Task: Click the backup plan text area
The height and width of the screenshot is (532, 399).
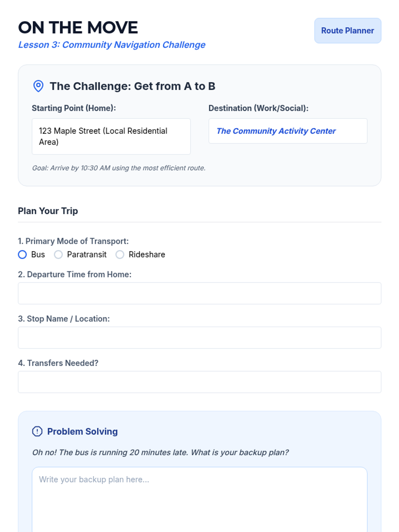Action: 199,499
